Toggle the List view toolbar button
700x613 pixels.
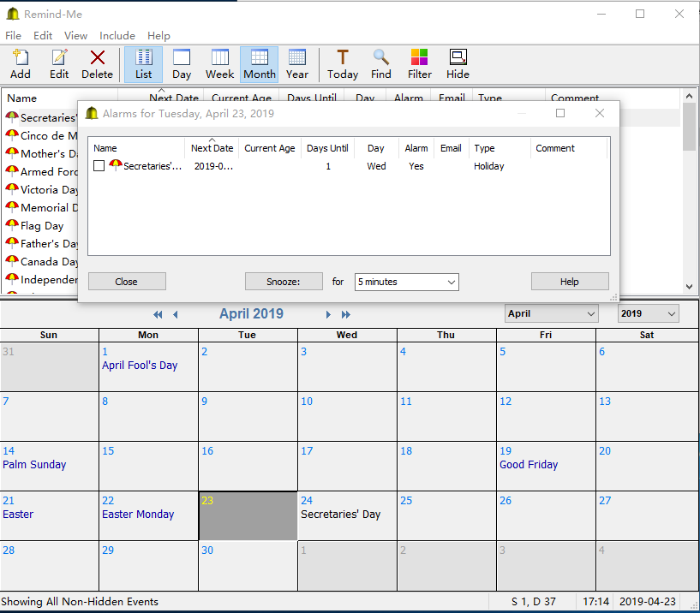tap(143, 64)
